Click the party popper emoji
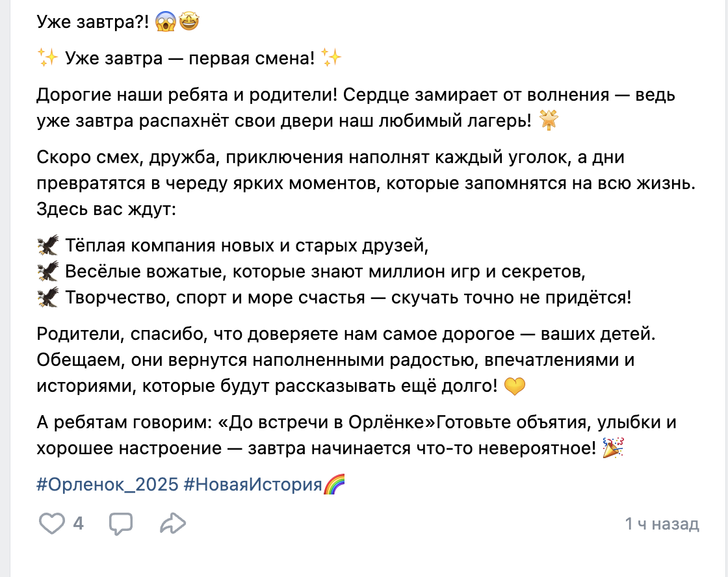 (613, 448)
